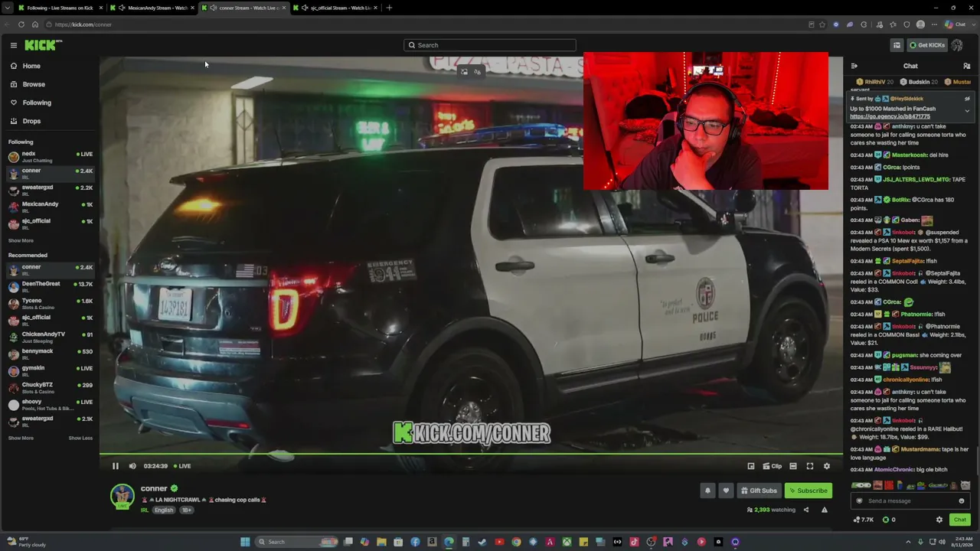Click the English language tag

[164, 510]
